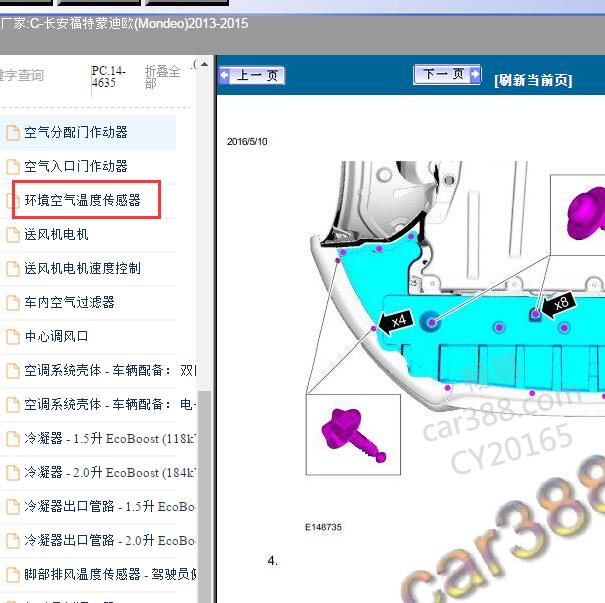Click document icon beside 空气分配门作动器

click(x=13, y=133)
